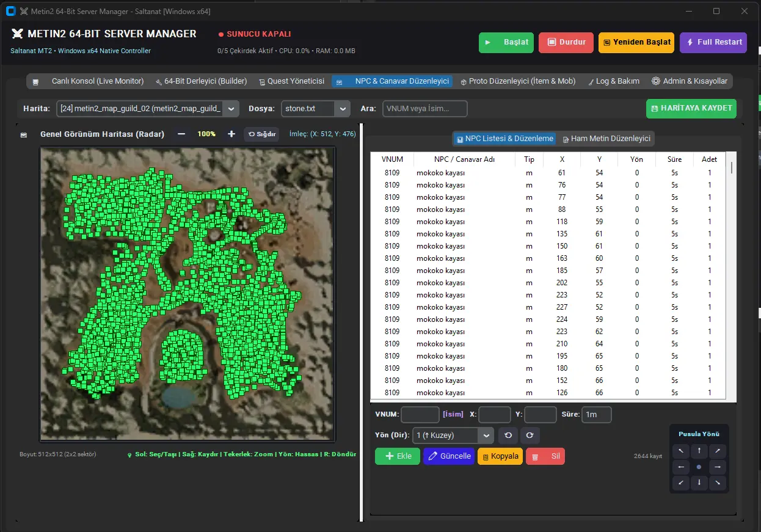Open Proto Düzenleyici (İtem & Mob) tab
Viewport: 761px width, 532px height.
(x=518, y=81)
